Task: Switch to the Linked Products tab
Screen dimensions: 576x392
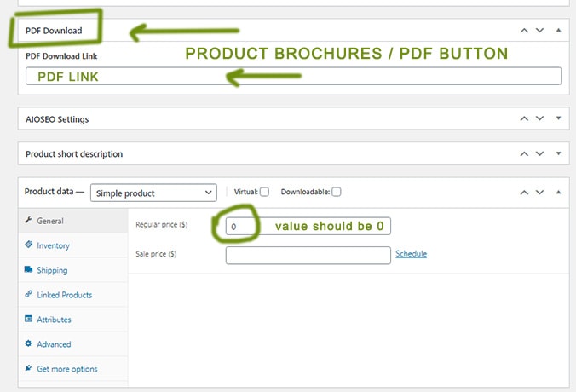Action: click(x=64, y=295)
